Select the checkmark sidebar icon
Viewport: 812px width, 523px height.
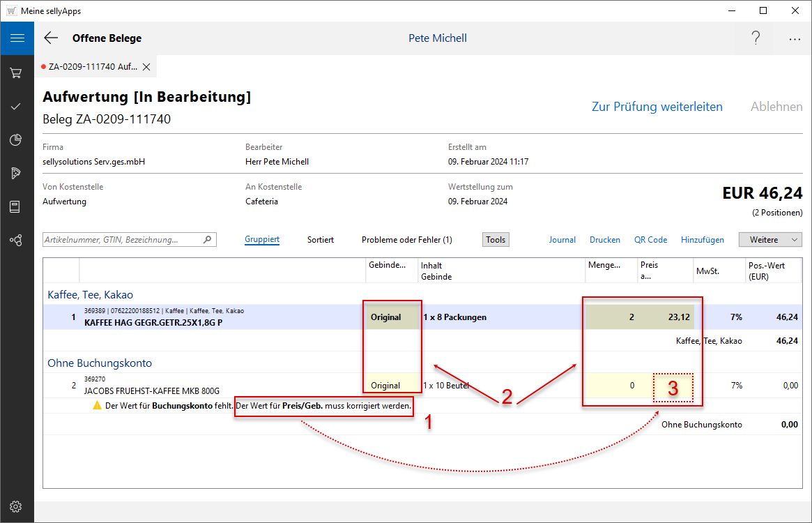pyautogui.click(x=15, y=107)
